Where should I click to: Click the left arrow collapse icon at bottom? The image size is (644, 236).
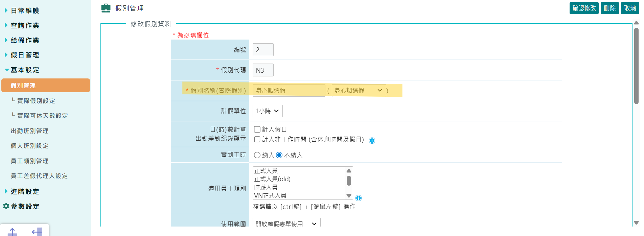(37, 232)
